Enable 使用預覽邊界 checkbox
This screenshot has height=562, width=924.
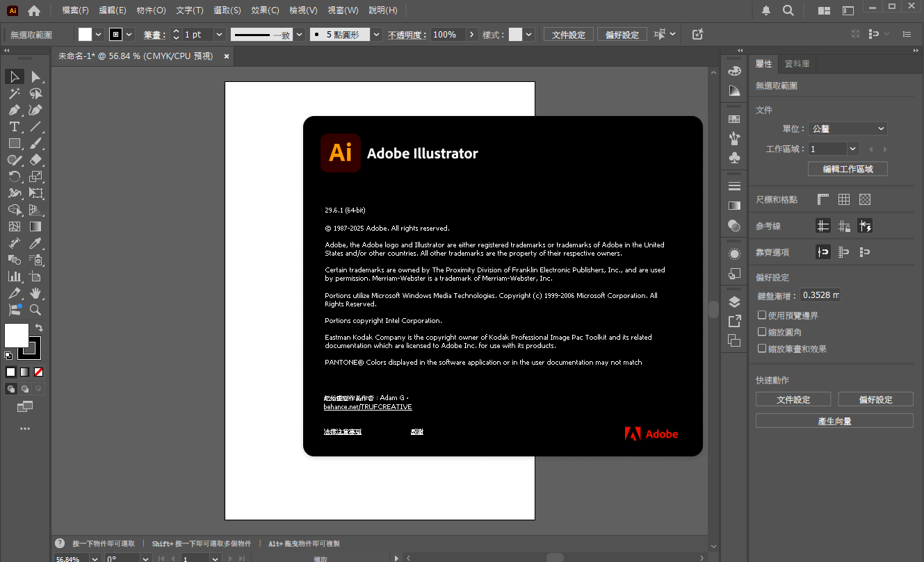coord(762,315)
